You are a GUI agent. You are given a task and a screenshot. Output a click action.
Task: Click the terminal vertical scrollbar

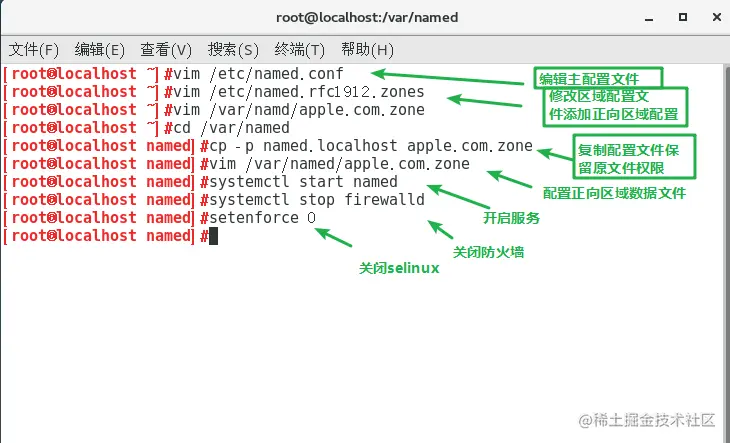click(727, 254)
